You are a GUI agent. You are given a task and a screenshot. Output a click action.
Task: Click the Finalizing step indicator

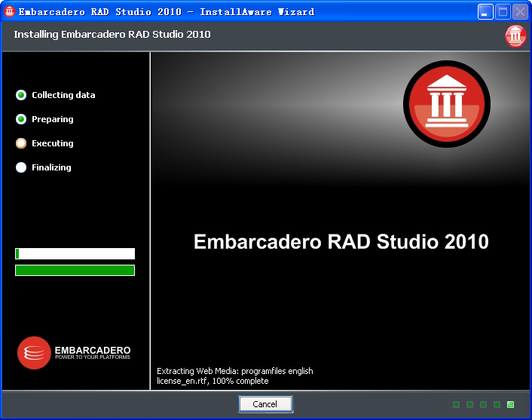[x=21, y=167]
